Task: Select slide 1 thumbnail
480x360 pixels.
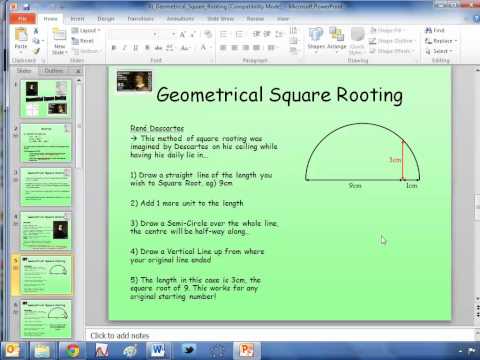Action: click(46, 99)
